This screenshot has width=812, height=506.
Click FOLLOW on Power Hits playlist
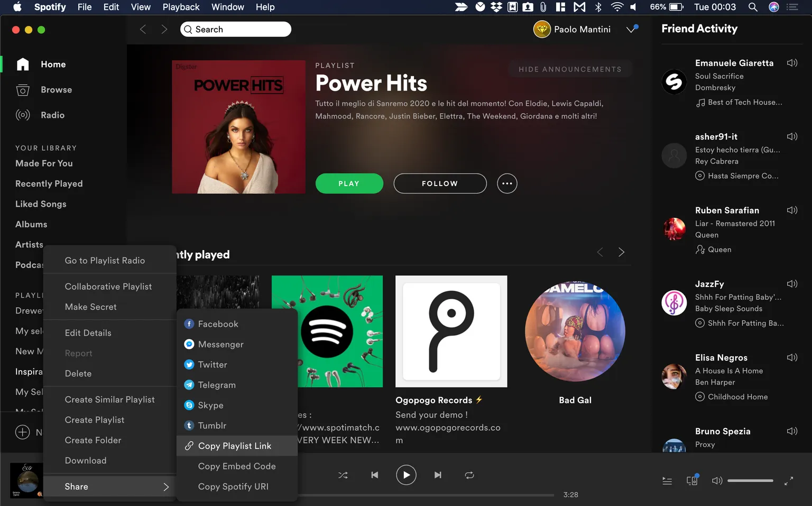pos(439,183)
